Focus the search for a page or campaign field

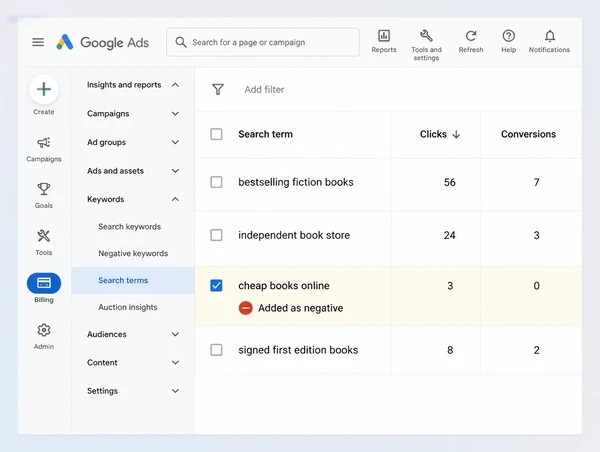point(263,42)
